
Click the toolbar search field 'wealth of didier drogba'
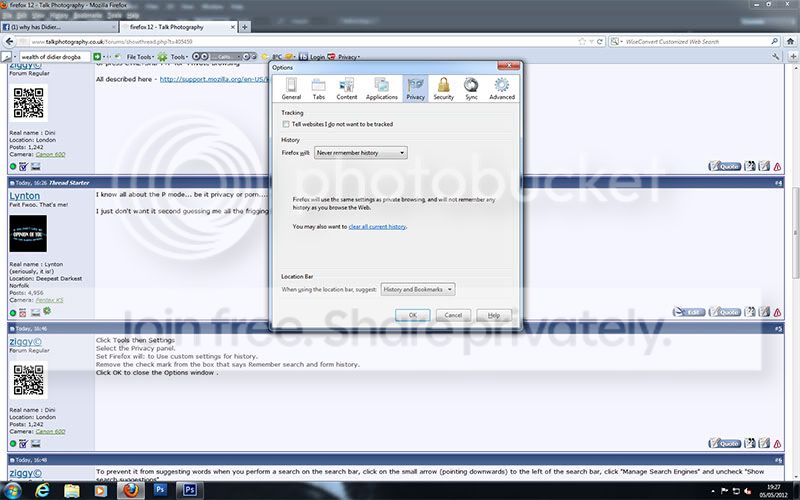(54, 57)
